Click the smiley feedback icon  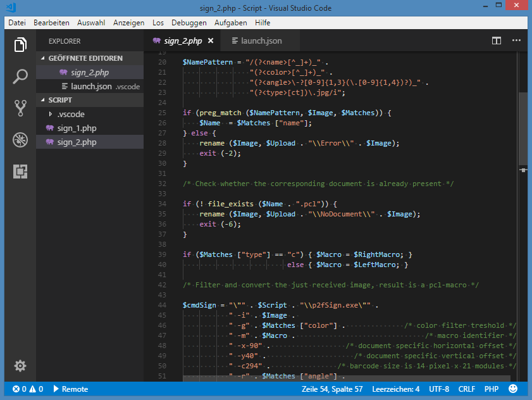pyautogui.click(x=513, y=389)
